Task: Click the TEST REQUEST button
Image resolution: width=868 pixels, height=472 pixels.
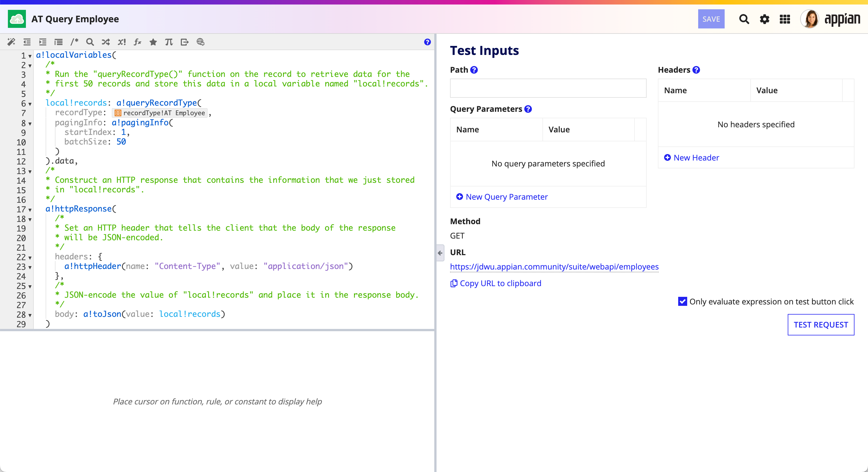Action: (x=820, y=324)
